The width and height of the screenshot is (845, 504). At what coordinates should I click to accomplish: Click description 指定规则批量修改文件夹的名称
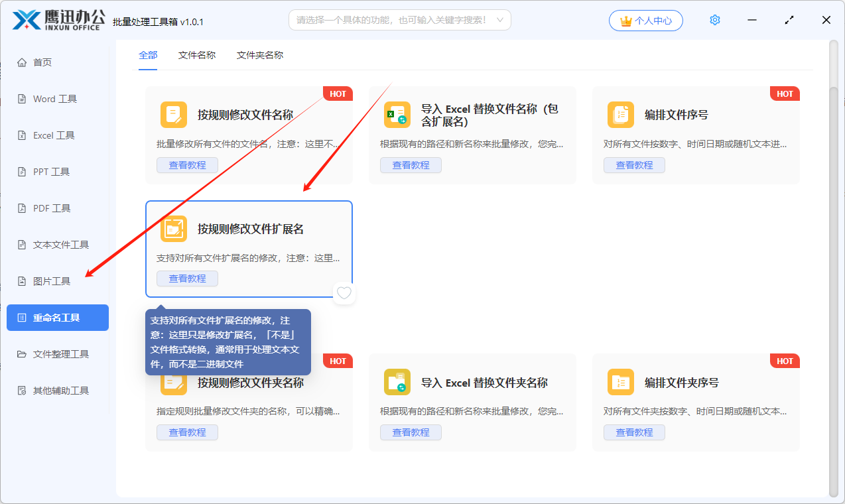(249, 411)
